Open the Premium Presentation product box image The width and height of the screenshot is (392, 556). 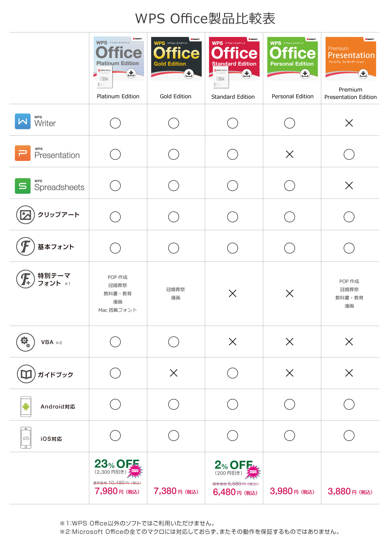pos(351,58)
